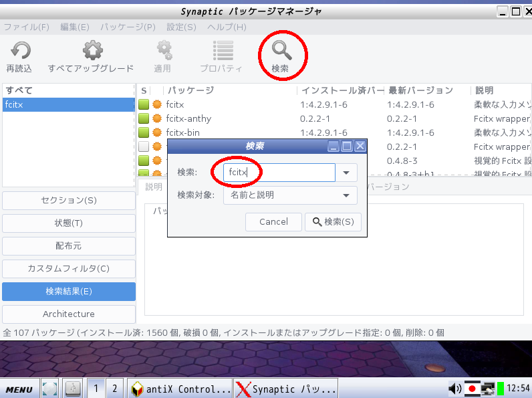Open the 設定(S) menu

[x=182, y=27]
